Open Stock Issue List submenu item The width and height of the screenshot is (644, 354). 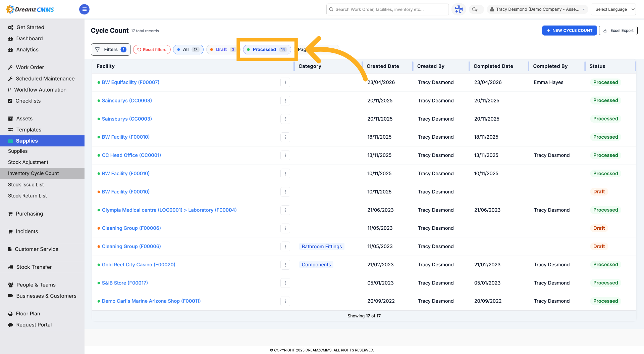pos(26,185)
